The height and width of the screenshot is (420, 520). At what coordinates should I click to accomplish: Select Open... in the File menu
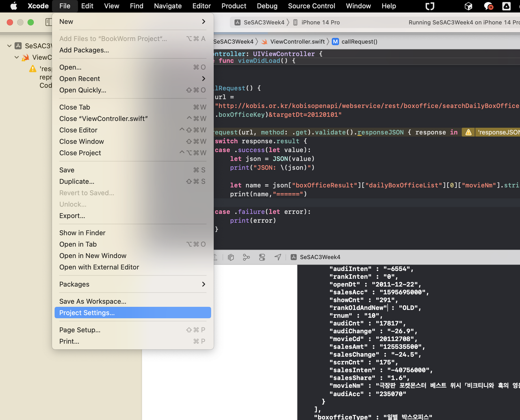[x=133, y=67]
